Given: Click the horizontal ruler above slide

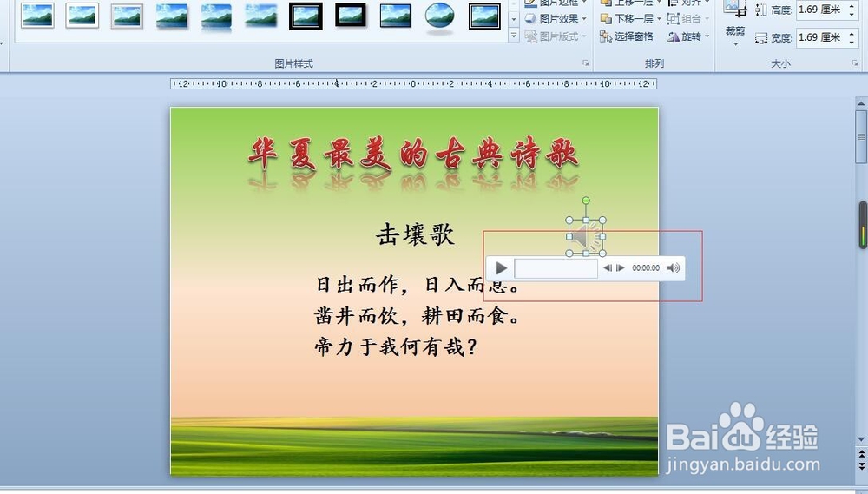Looking at the screenshot, I should [413, 83].
